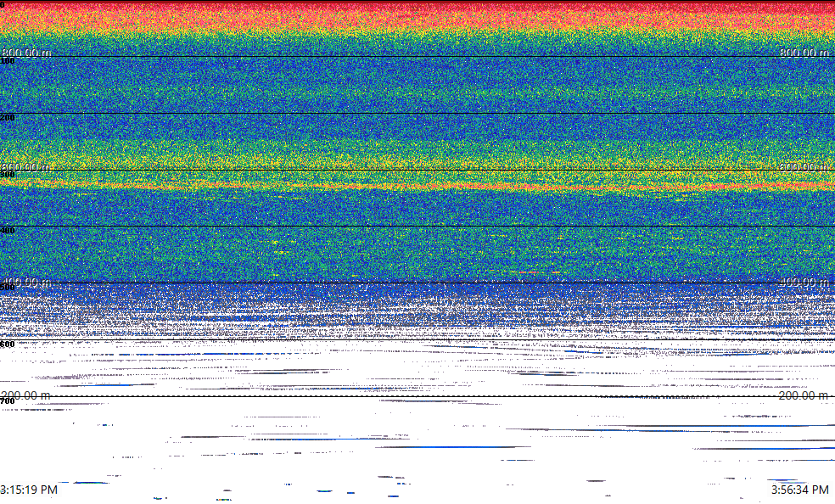Click the bold 100 range tick label
This screenshot has height=504, width=835.
click(8, 61)
